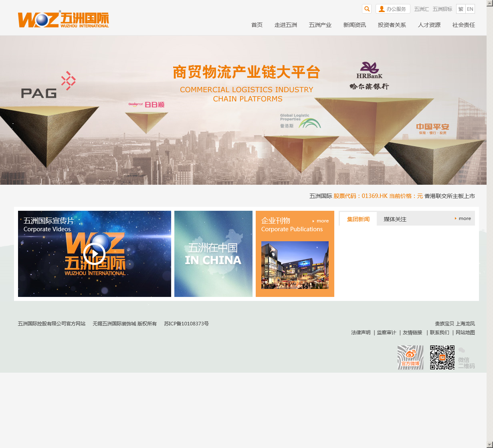This screenshot has width=493, height=448.
Task: Click scrollbar down arrow
Action: 490,445
